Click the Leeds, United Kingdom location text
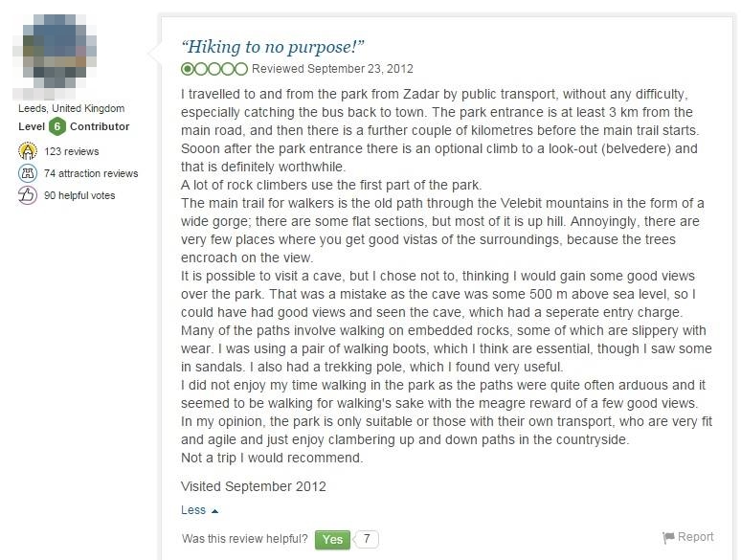Screen dimensions: 741x560 pos(72,108)
